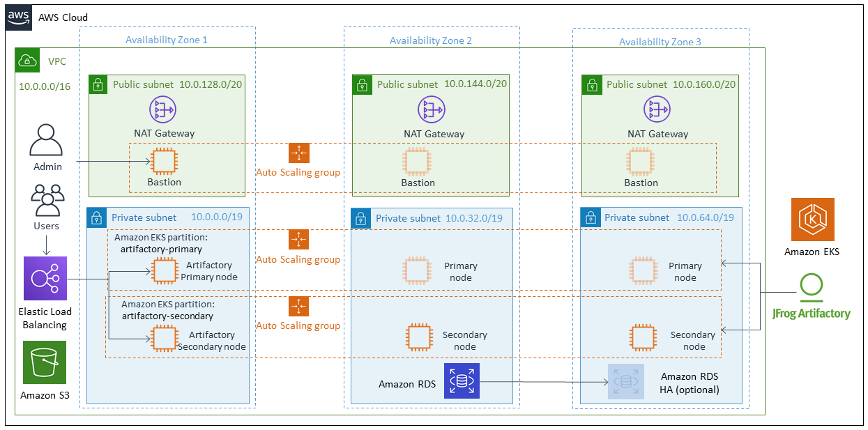Click the Auto Scaling group icon for bastions

point(298,153)
